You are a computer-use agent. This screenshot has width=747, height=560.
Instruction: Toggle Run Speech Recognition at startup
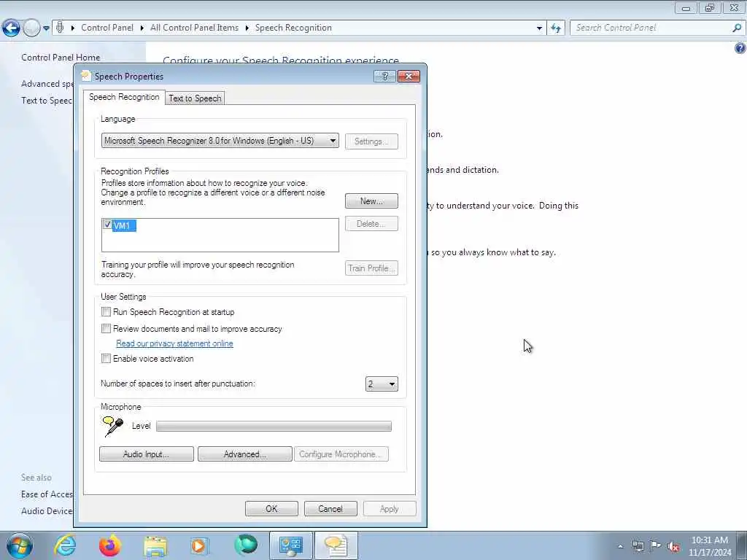pyautogui.click(x=107, y=312)
